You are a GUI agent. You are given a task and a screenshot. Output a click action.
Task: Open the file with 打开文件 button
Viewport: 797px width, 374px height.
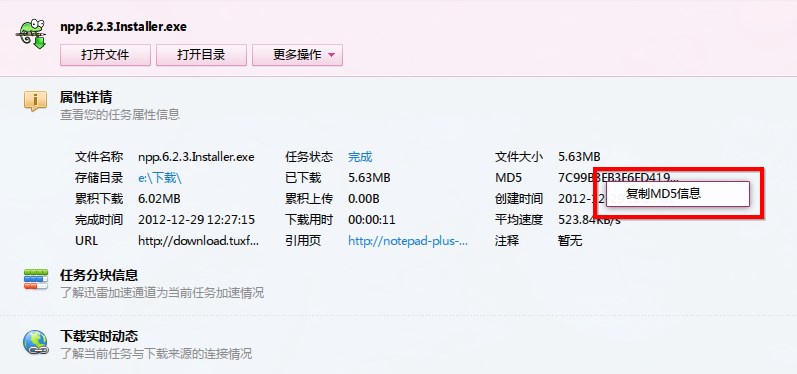105,55
